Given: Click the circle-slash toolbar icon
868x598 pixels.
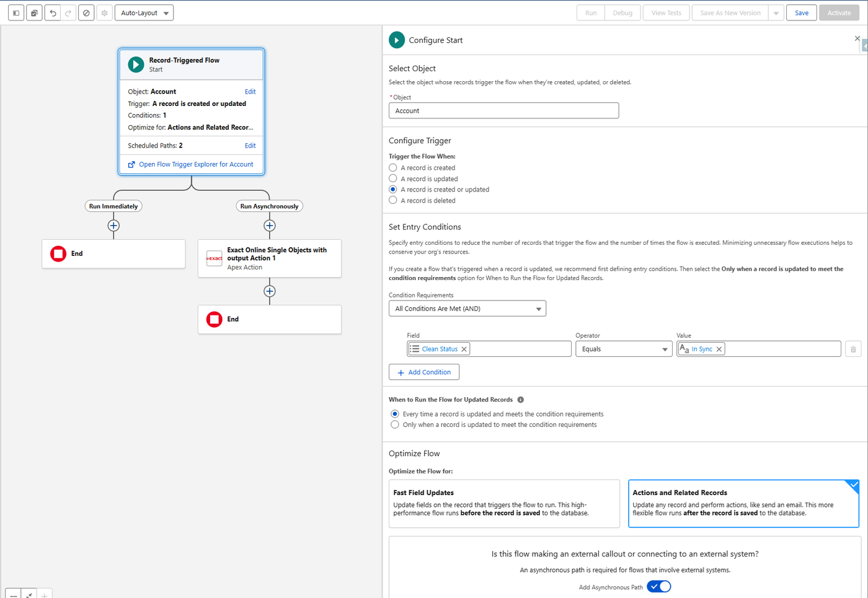Looking at the screenshot, I should tap(86, 13).
